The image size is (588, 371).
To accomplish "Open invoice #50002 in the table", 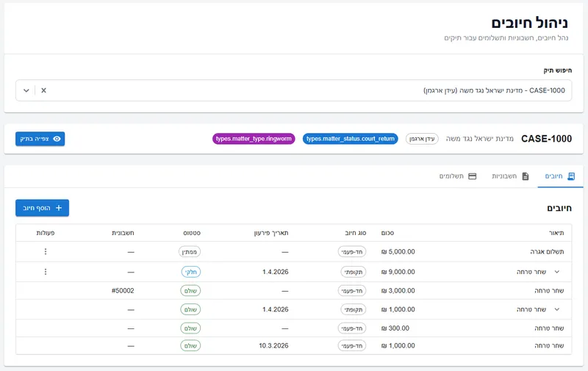I will 123,291.
